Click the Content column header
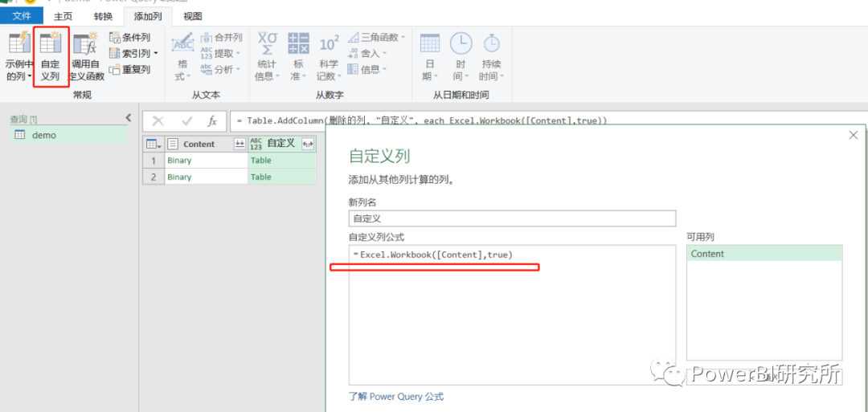The height and width of the screenshot is (412, 868). 199,144
